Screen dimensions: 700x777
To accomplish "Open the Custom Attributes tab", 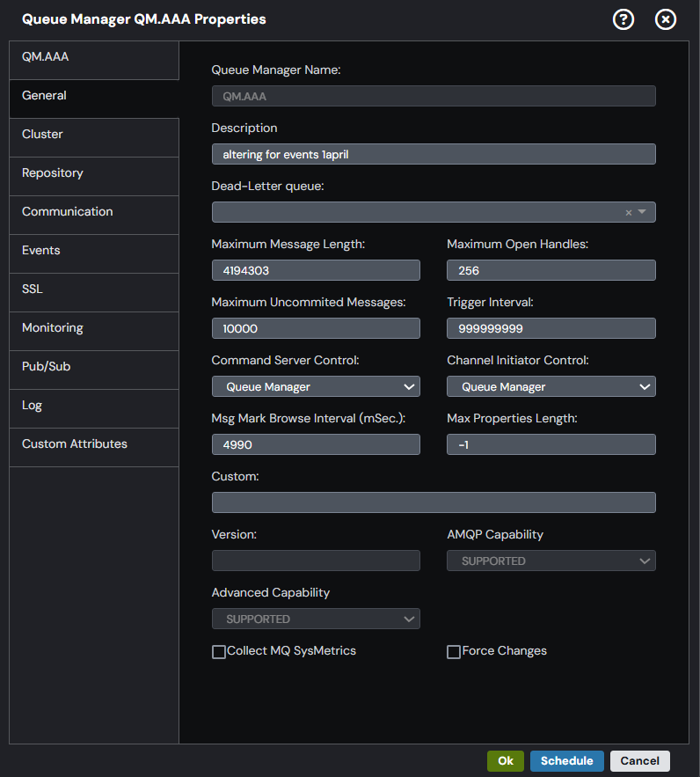I will 94,447.
